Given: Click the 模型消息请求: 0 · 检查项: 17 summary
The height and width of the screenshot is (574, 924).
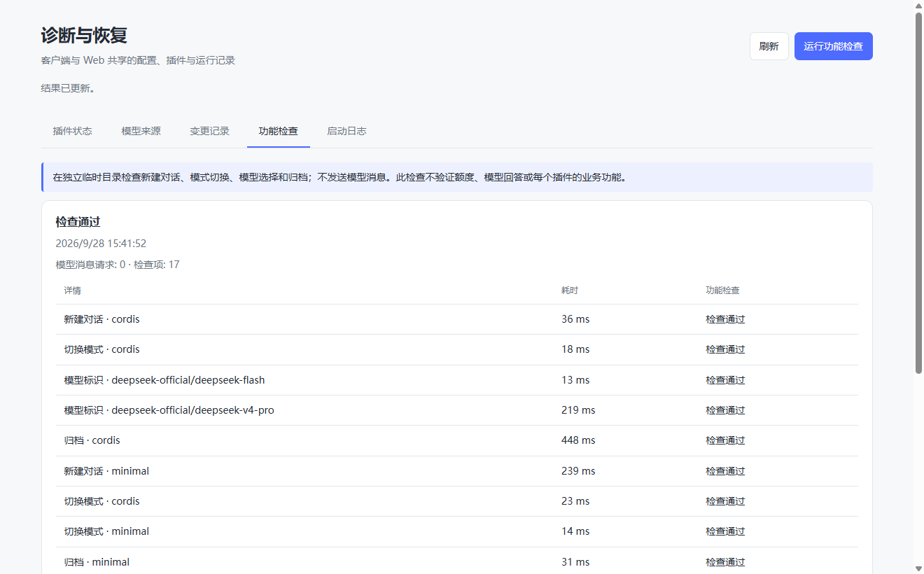Looking at the screenshot, I should (118, 265).
